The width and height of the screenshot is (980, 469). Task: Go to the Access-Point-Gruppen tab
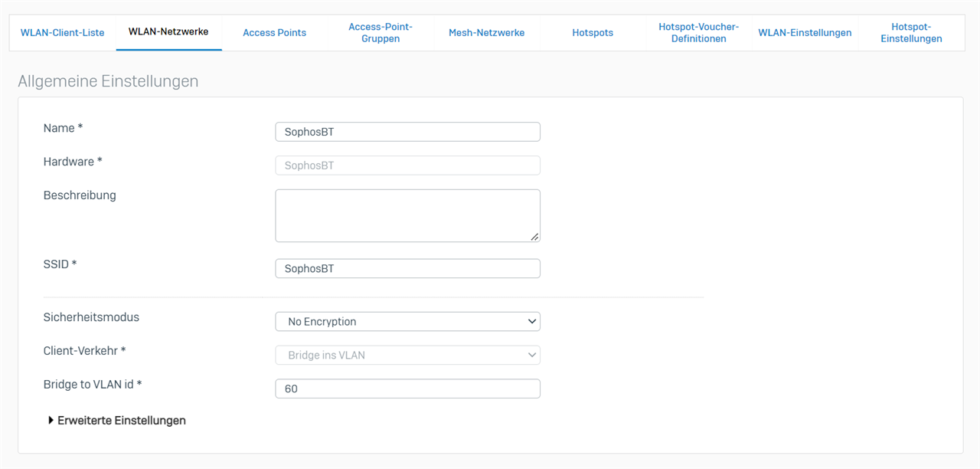point(381,33)
